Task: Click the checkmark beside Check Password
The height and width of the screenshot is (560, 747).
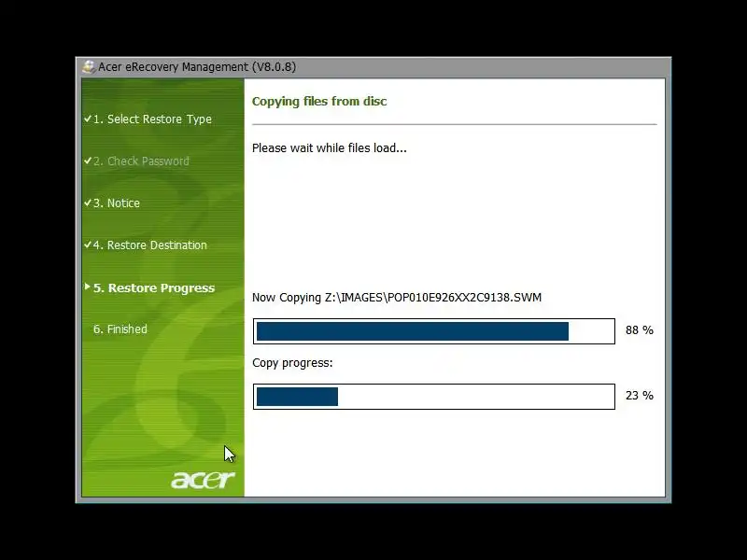Action: point(88,161)
